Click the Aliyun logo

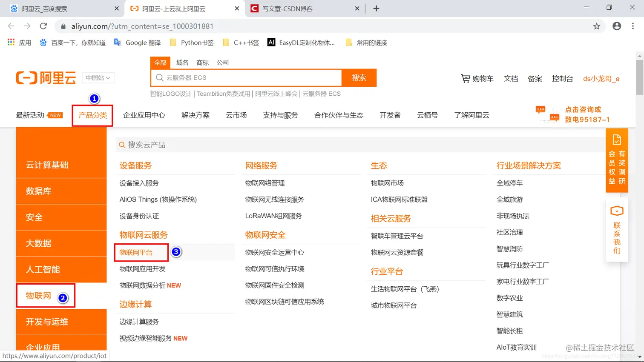tap(46, 78)
